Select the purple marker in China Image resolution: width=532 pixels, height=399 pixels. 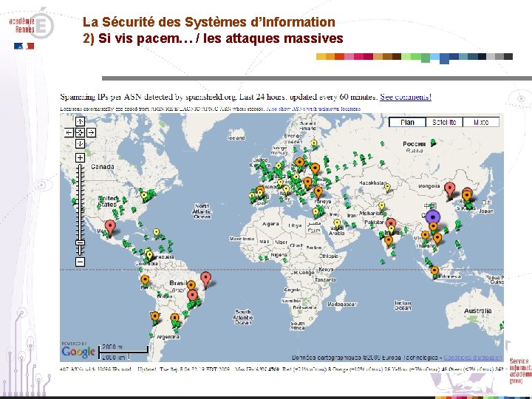tap(432, 217)
